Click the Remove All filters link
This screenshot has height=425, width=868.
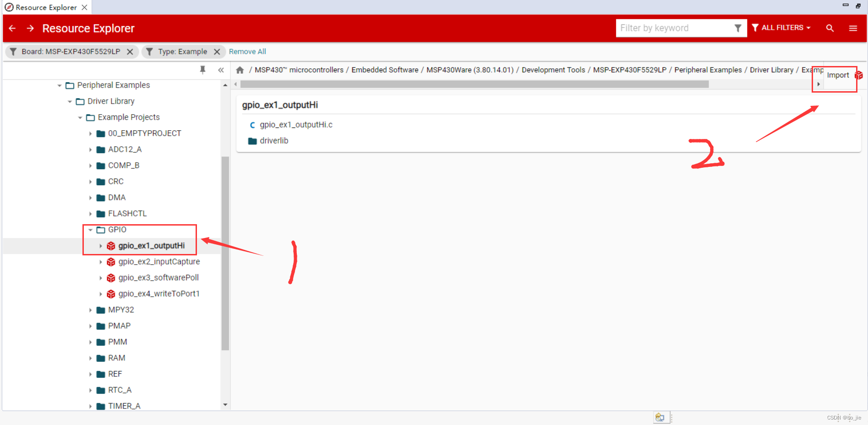247,51
